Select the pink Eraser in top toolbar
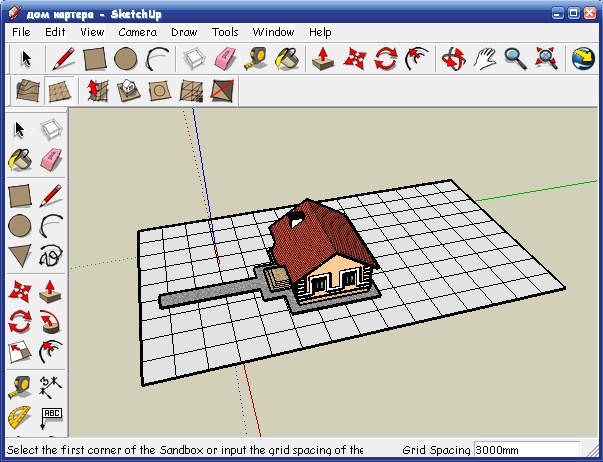This screenshot has height=462, width=603. 225,59
